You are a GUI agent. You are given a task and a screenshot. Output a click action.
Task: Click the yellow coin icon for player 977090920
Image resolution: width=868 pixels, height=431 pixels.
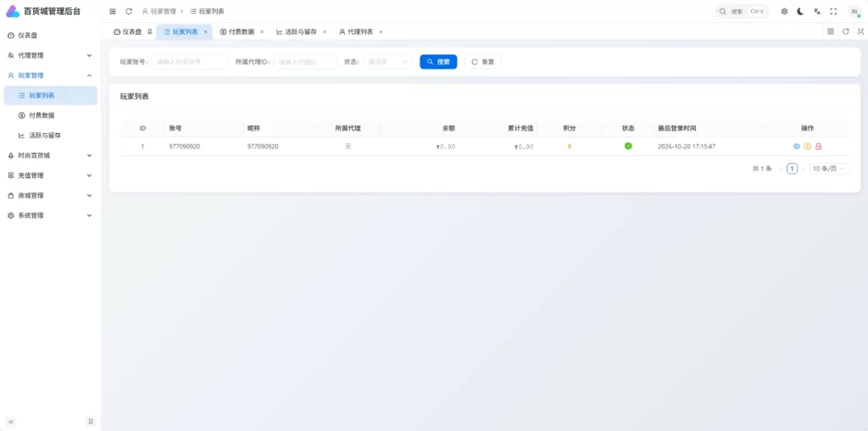tap(808, 147)
